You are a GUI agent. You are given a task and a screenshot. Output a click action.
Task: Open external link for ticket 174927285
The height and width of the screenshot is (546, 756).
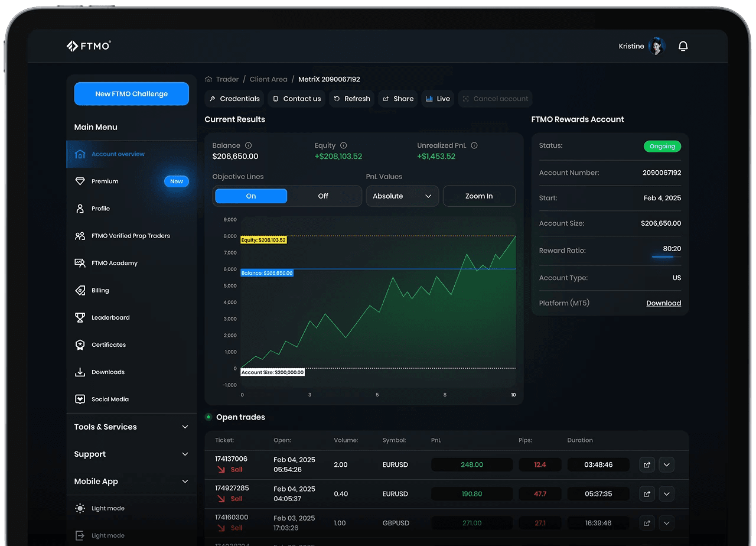(x=647, y=493)
